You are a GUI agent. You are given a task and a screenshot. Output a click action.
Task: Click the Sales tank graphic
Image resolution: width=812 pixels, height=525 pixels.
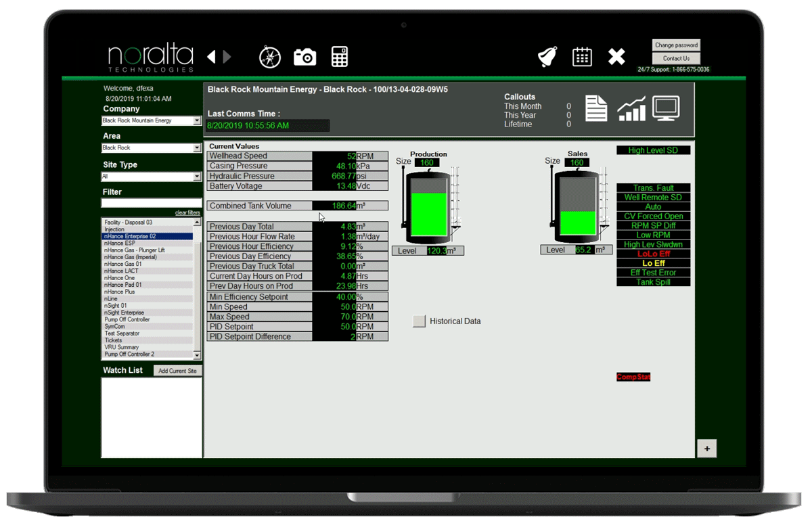point(577,206)
